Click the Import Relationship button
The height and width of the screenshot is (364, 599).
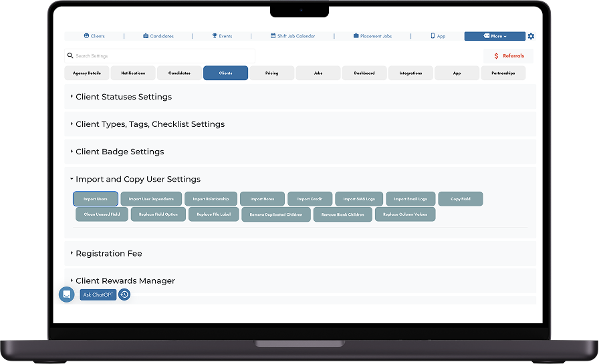tap(211, 199)
